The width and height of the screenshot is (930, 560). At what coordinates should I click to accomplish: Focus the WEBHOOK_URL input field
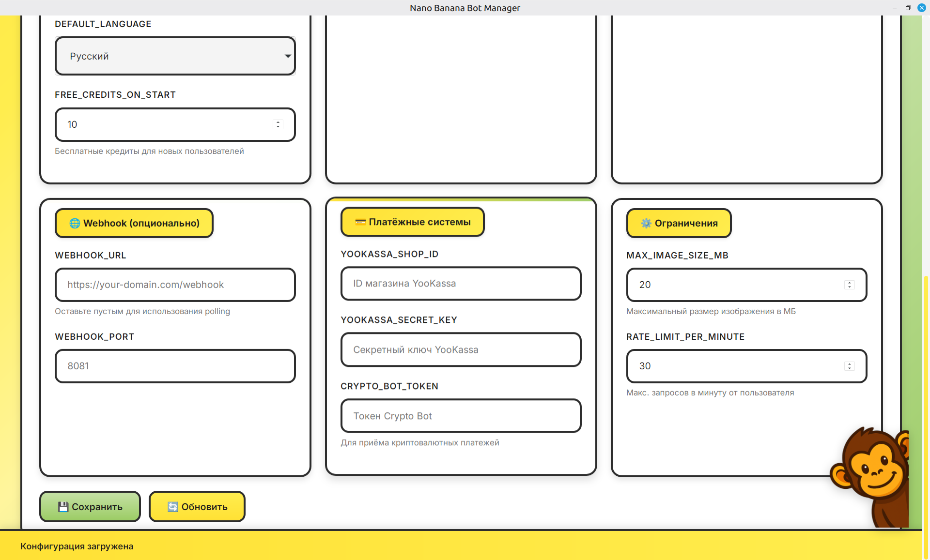point(175,285)
